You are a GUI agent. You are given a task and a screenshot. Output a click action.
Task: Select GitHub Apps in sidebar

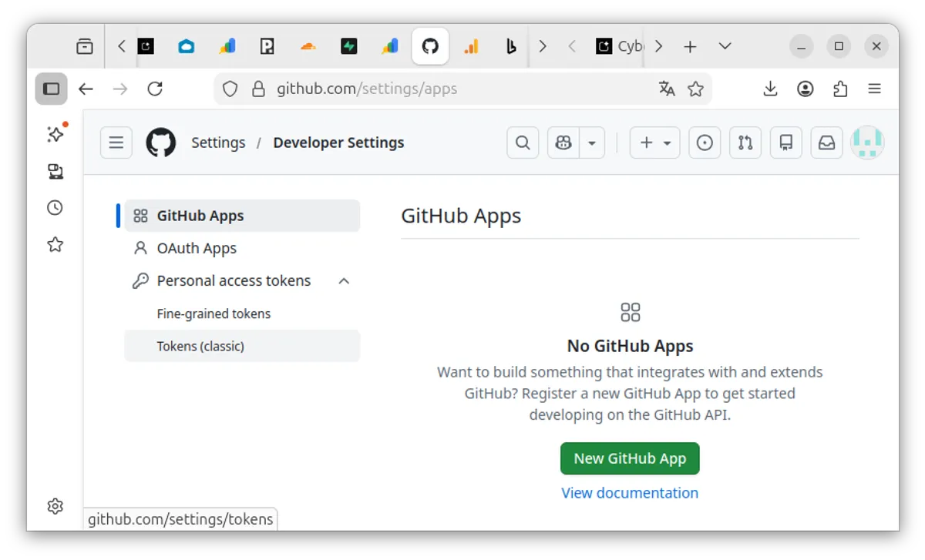(242, 216)
